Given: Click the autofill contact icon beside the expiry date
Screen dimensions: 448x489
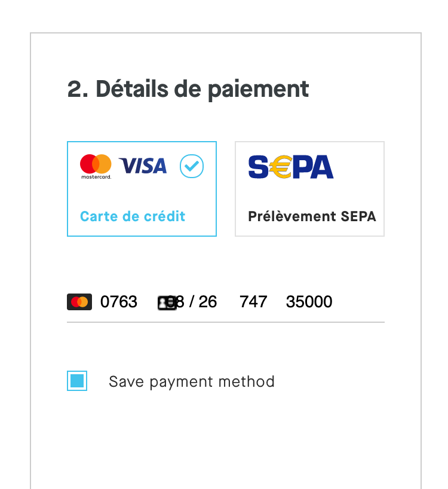Looking at the screenshot, I should pos(166,303).
